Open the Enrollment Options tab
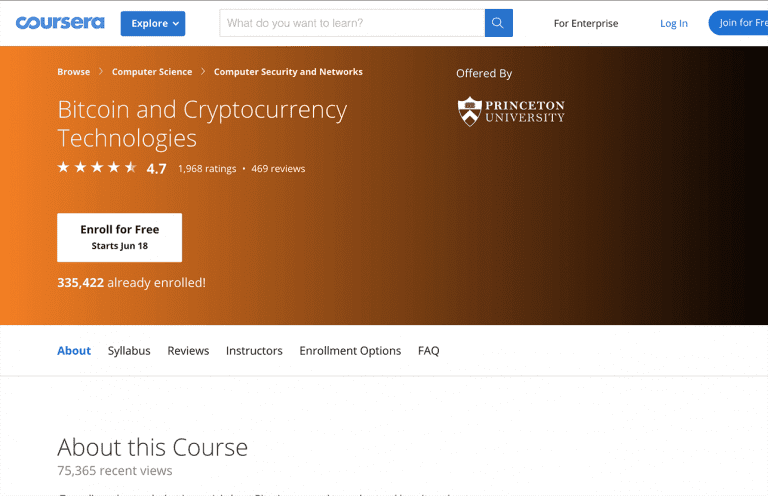 [x=350, y=351]
